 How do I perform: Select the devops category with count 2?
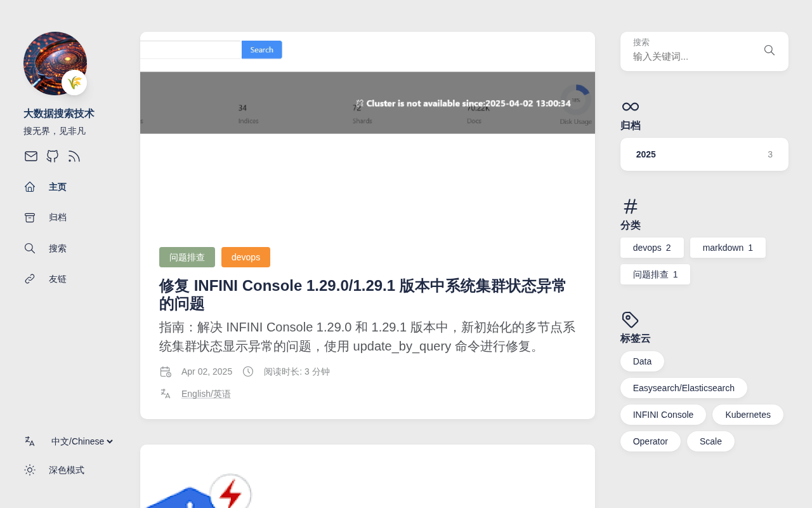coord(652,248)
